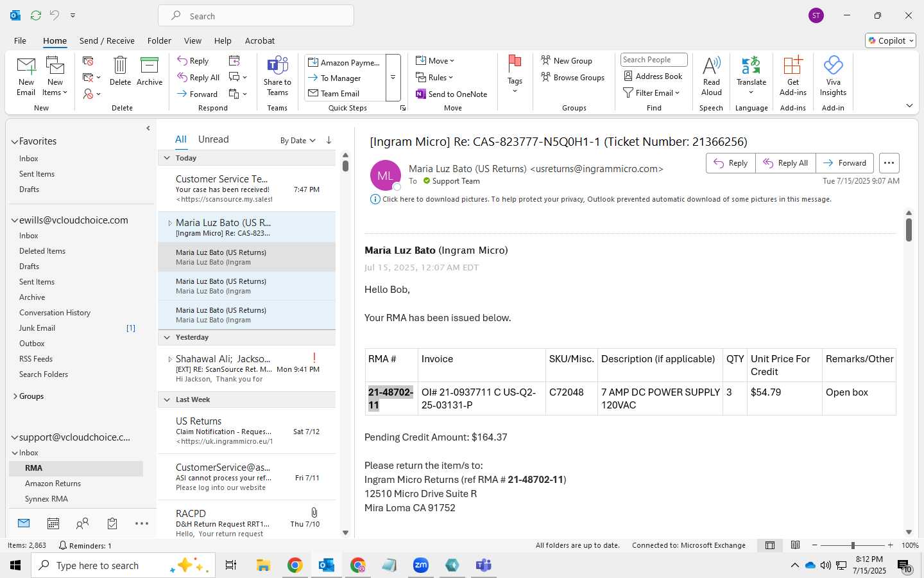Open the View tab
The width and height of the screenshot is (924, 578).
193,40
